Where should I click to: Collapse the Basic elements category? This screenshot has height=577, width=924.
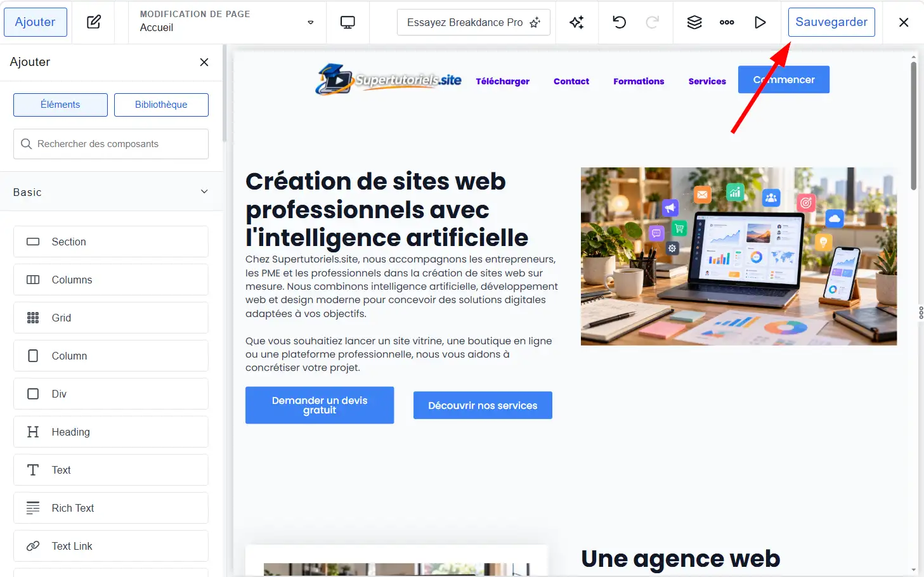click(x=111, y=191)
